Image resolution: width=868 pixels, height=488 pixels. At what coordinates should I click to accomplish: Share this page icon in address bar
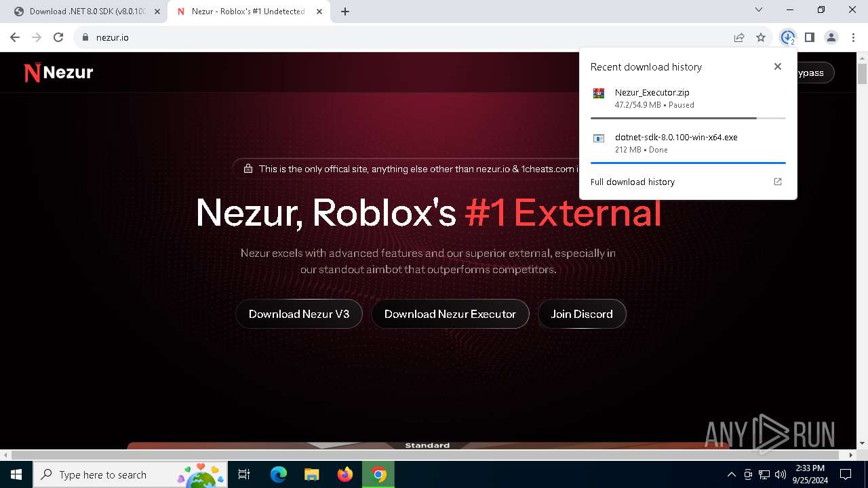click(x=739, y=37)
